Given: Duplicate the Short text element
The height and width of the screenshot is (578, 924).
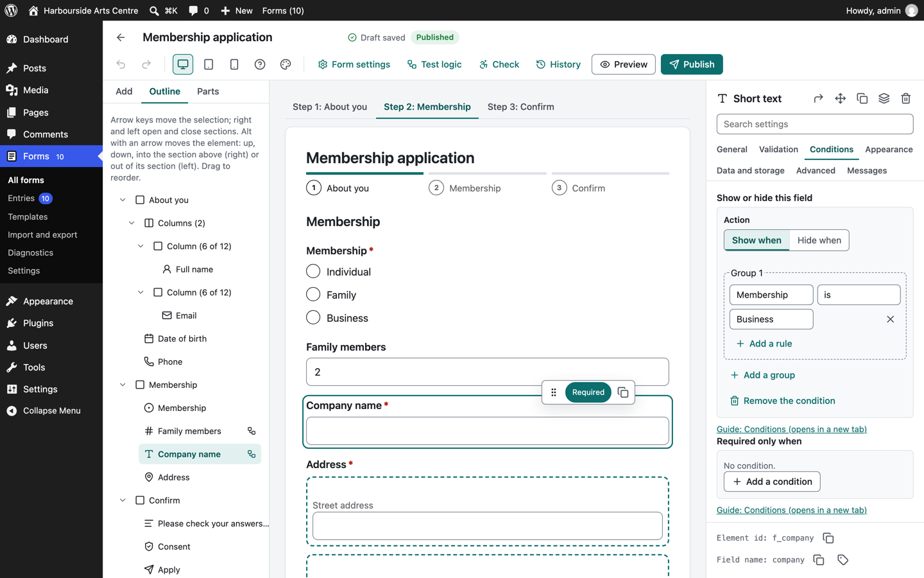Looking at the screenshot, I should pyautogui.click(x=862, y=98).
